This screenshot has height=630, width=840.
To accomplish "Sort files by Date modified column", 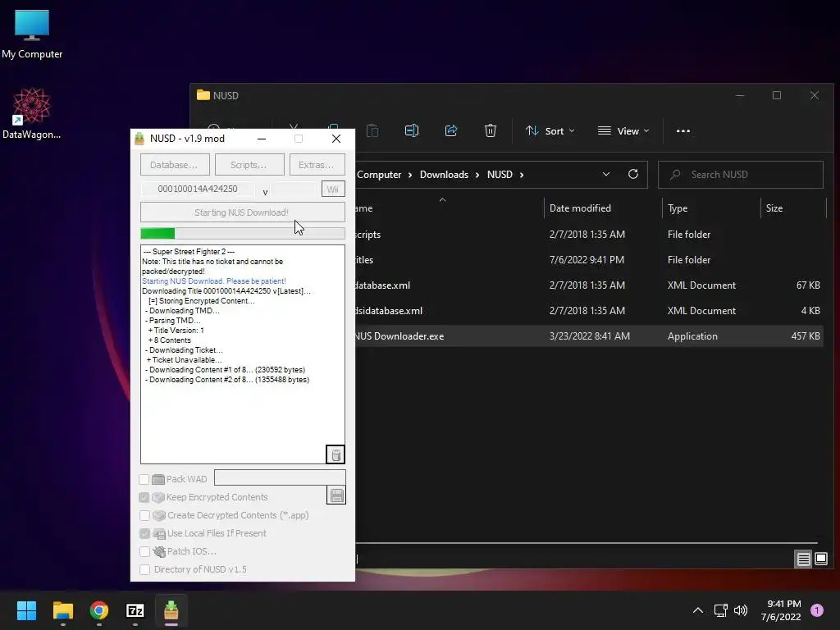I will (x=603, y=208).
